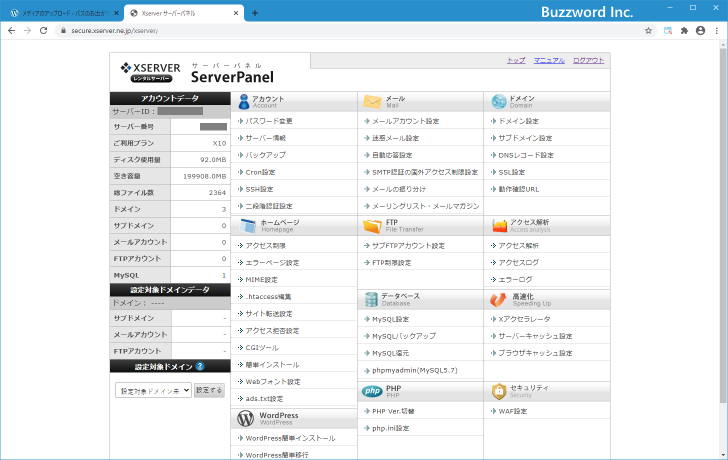This screenshot has width=728, height=460.
Task: Open サブFTPアカウント設定
Action: [x=409, y=246]
